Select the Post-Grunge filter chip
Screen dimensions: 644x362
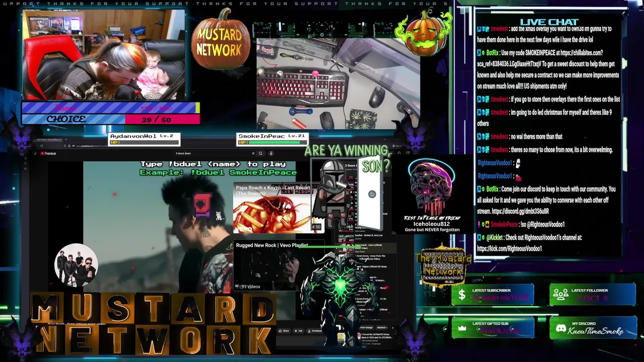coord(366,328)
